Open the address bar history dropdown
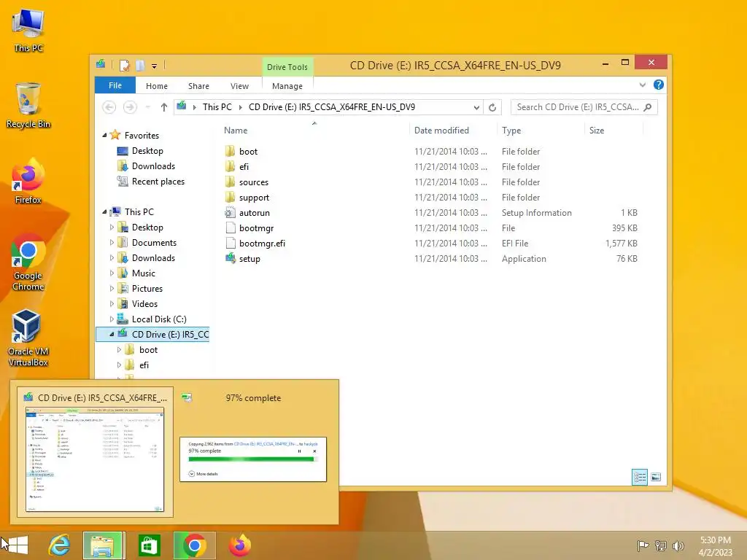 point(476,107)
